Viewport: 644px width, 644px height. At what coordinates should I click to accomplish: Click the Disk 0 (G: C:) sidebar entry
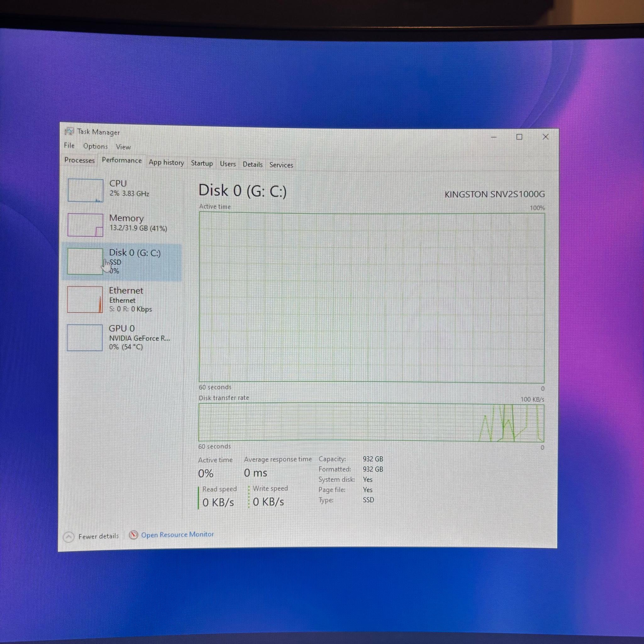tap(122, 262)
